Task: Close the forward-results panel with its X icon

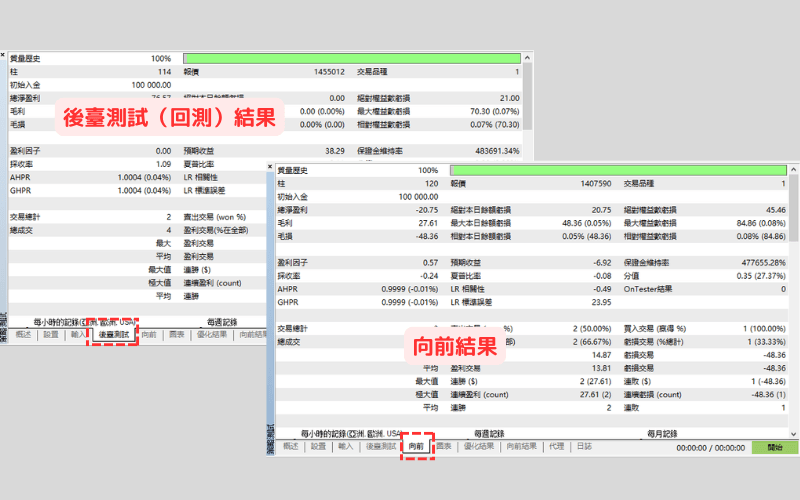Action: click(270, 167)
